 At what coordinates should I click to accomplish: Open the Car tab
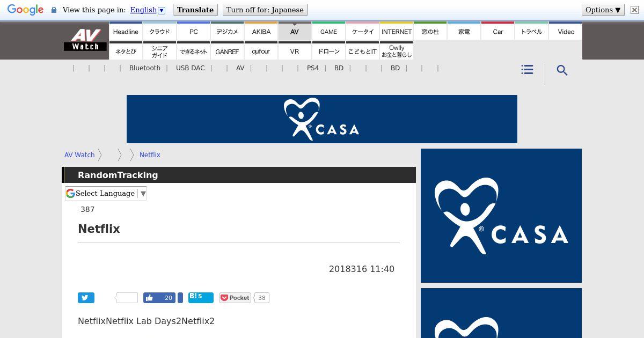coord(497,31)
